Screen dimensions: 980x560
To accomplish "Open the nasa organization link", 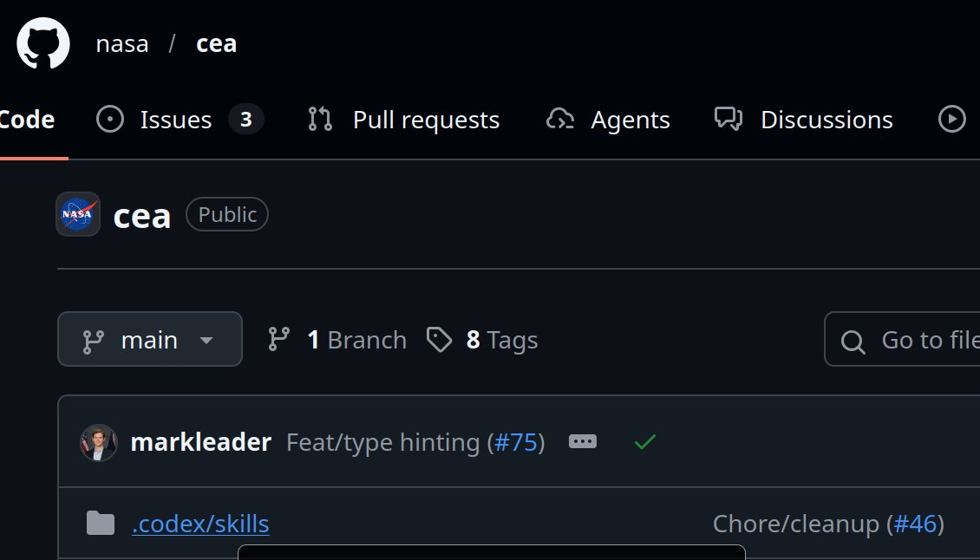I will (x=122, y=43).
